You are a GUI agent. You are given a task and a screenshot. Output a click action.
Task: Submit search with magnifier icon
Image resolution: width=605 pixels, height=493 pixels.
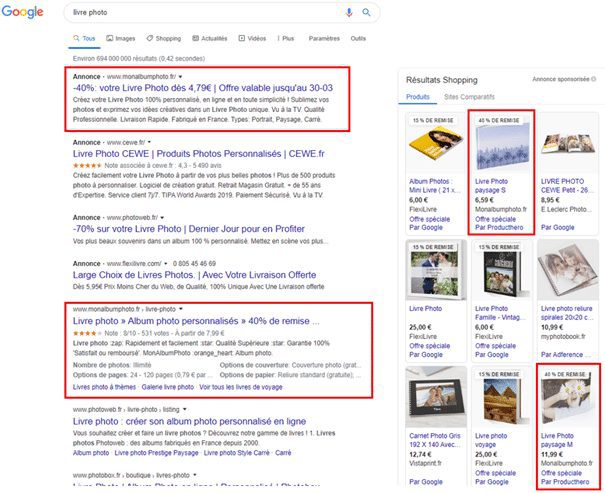pos(366,12)
